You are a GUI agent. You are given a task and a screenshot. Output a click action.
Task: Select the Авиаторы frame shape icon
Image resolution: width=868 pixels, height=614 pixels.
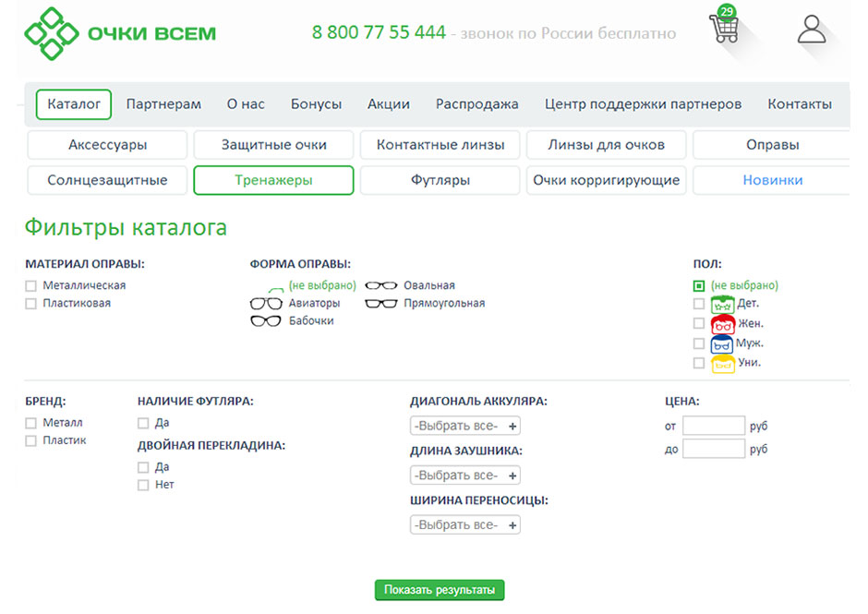266,304
